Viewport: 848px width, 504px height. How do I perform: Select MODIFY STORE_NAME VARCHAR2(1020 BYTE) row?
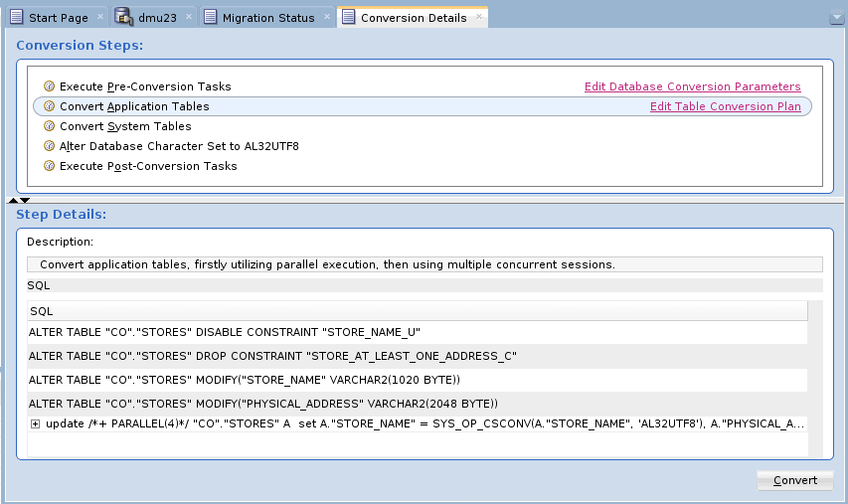418,380
